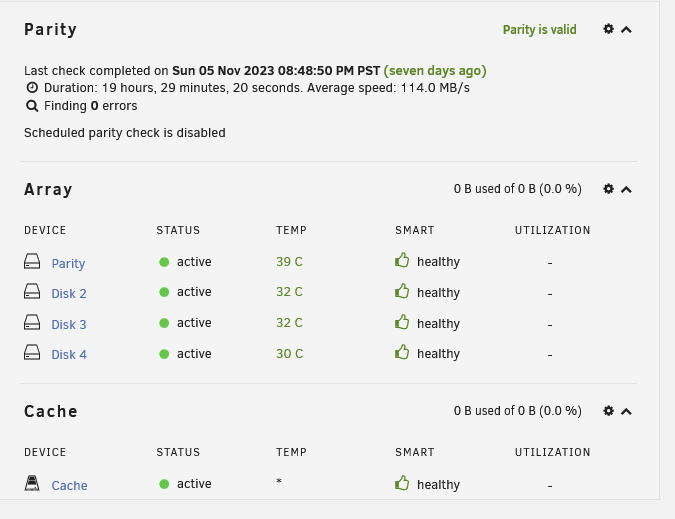This screenshot has width=675, height=519.
Task: Click the Parity SMART thumbs-up icon
Action: click(402, 260)
